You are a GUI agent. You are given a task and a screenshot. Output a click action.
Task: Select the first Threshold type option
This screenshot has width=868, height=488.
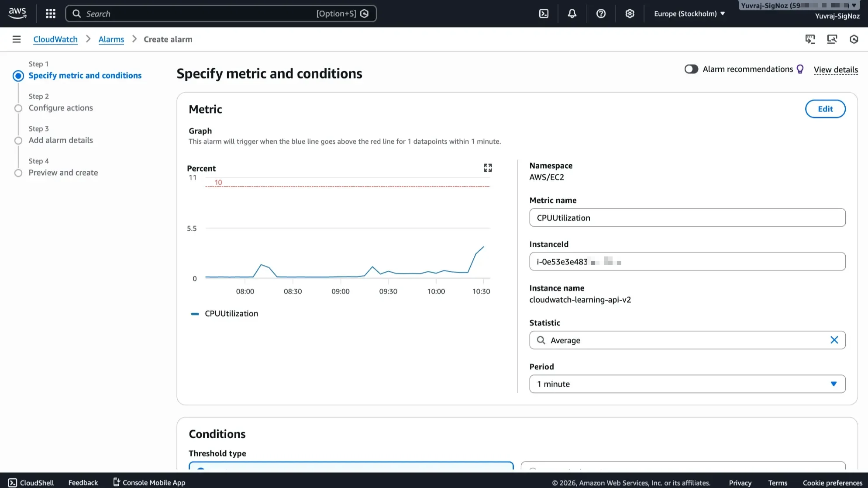201,471
